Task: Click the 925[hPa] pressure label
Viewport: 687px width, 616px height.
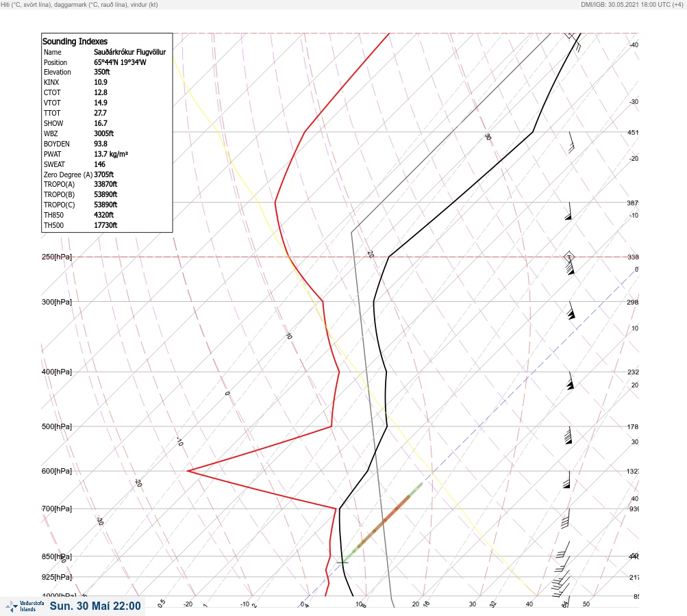Action: point(57,577)
